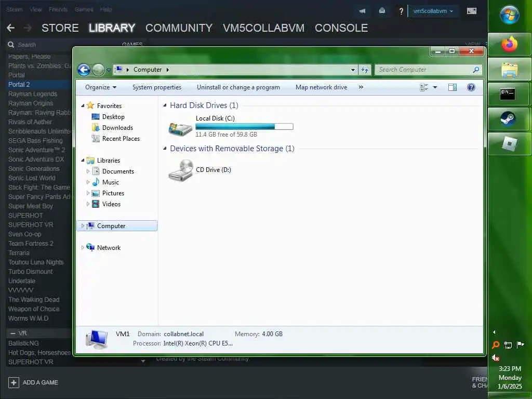Show hidden tray icons arrow
Viewport: 532px width, 399px height.
[x=494, y=332]
